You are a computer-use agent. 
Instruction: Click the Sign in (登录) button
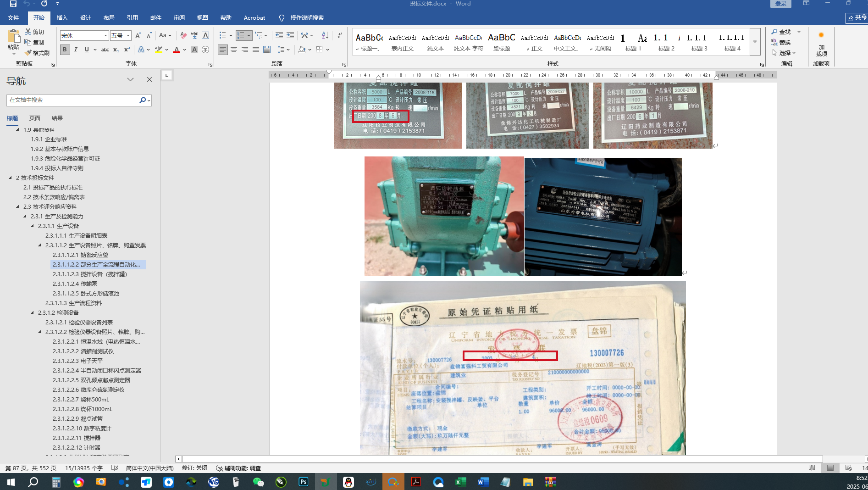tap(781, 4)
